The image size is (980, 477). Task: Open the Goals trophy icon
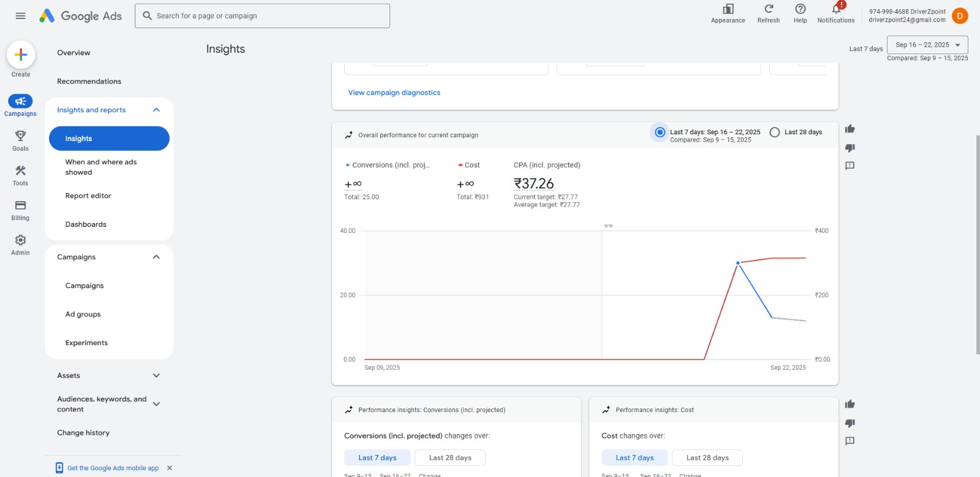(x=20, y=136)
